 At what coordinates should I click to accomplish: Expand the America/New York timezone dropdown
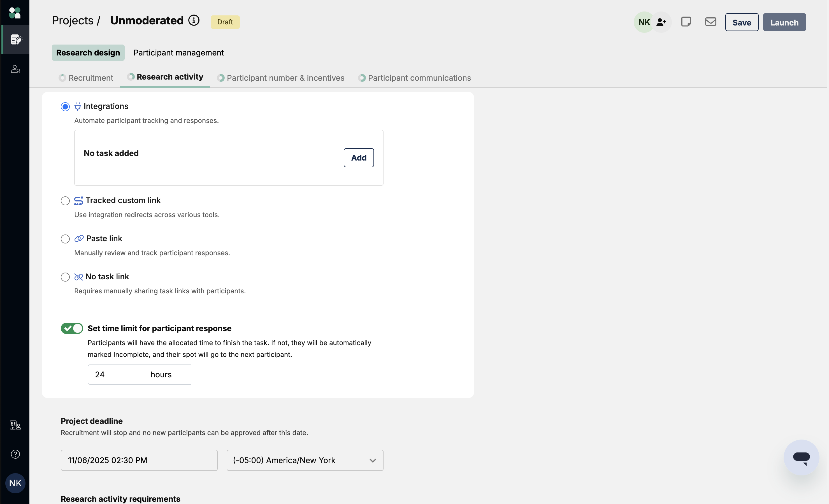pyautogui.click(x=305, y=460)
